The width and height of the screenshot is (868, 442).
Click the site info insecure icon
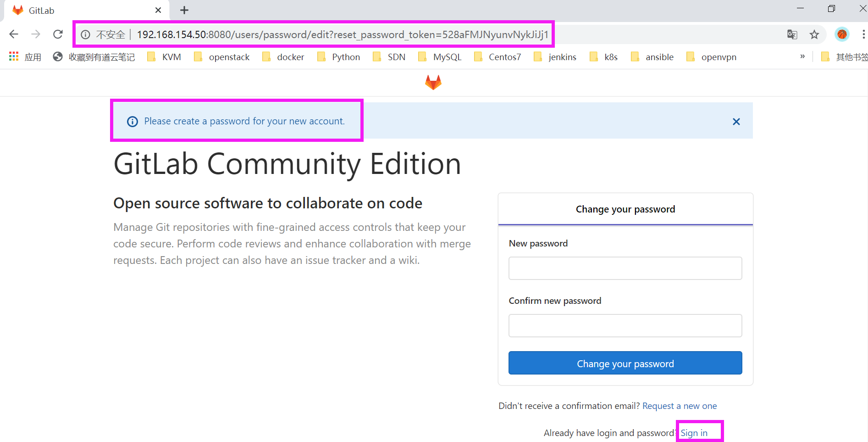point(85,34)
